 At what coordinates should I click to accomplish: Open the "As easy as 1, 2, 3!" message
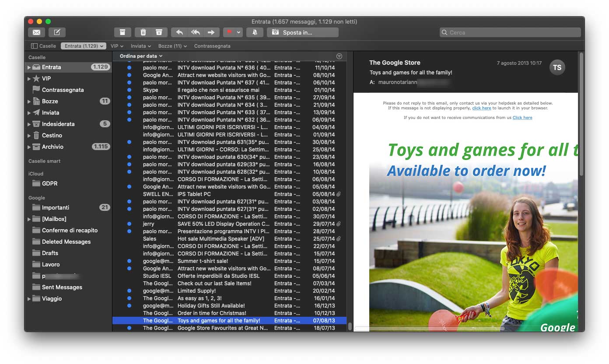(230, 298)
